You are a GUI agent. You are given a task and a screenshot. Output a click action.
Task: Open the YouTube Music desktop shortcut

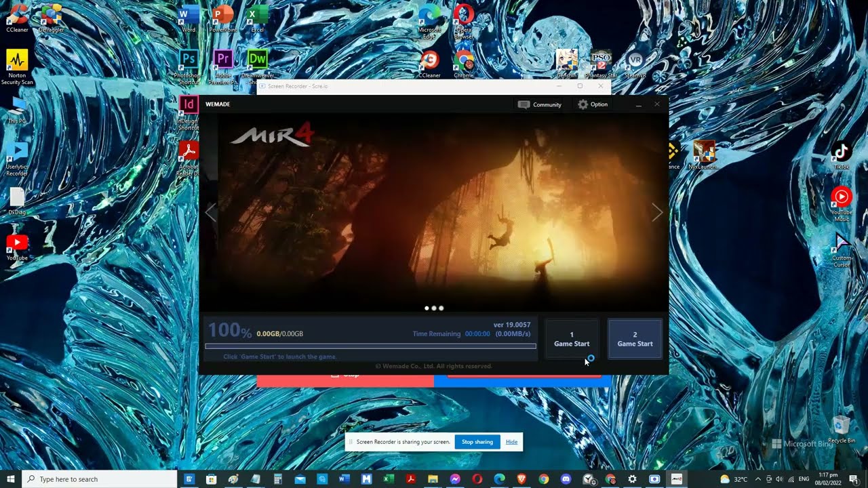point(841,204)
